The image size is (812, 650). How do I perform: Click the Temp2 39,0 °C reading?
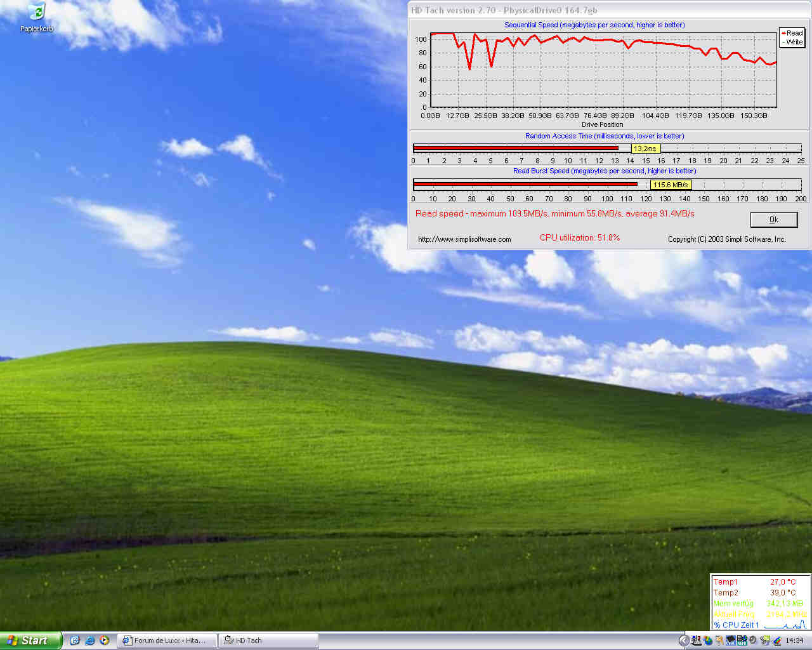(x=755, y=592)
